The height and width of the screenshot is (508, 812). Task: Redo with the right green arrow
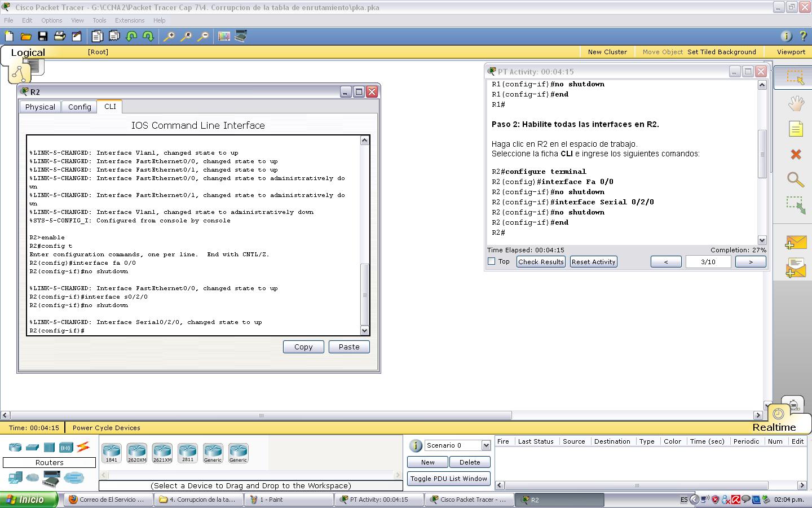coord(148,36)
